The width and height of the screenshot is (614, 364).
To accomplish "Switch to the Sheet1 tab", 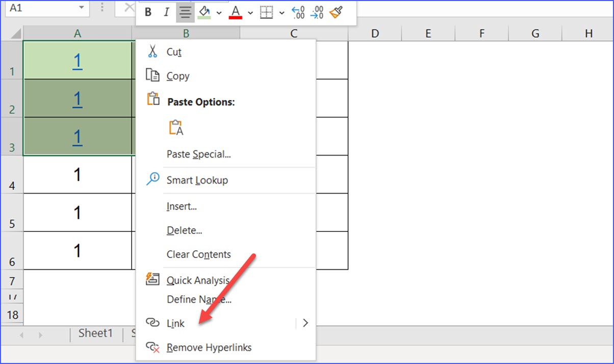I will point(95,333).
